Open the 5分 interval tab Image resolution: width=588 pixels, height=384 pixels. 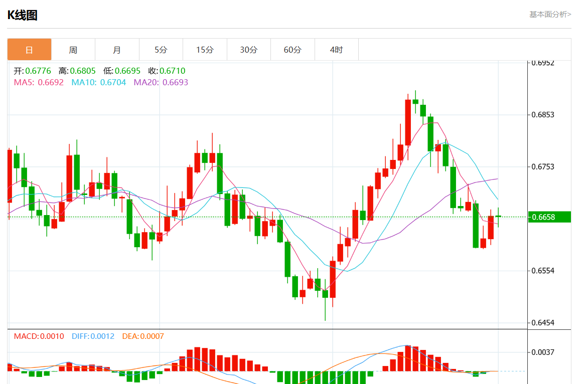point(161,50)
